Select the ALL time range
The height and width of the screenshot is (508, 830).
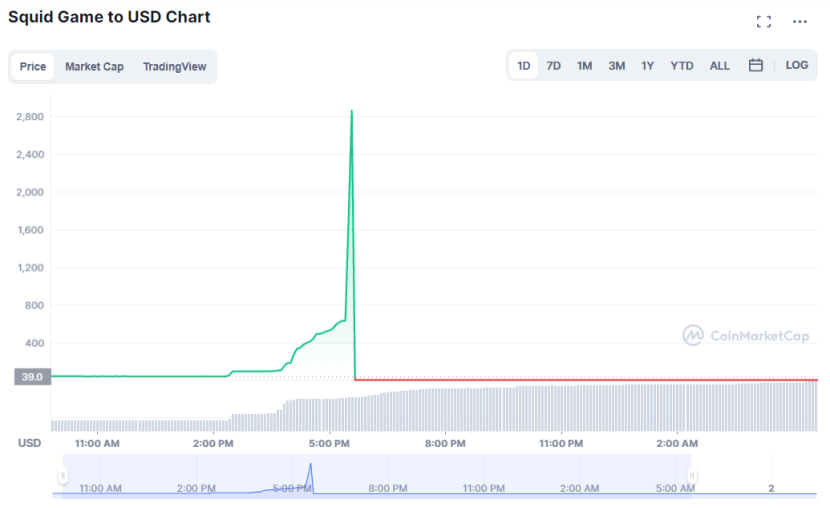(719, 66)
